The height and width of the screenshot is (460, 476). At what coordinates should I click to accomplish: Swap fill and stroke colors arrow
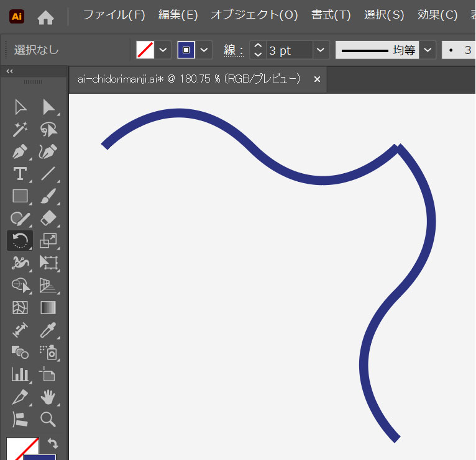tap(53, 443)
